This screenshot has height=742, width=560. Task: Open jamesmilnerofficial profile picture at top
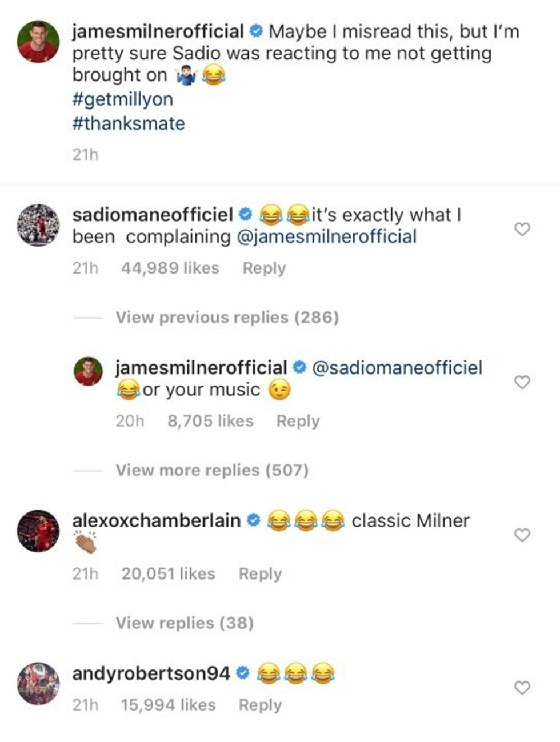tap(38, 42)
